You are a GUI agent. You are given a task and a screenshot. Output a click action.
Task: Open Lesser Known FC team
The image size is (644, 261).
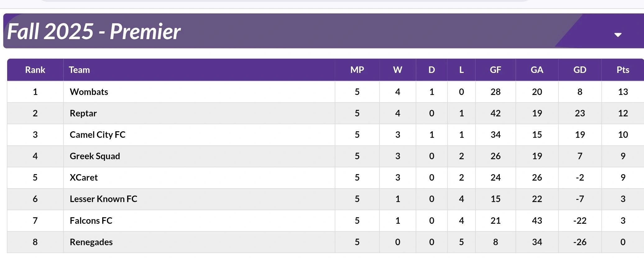coord(103,199)
